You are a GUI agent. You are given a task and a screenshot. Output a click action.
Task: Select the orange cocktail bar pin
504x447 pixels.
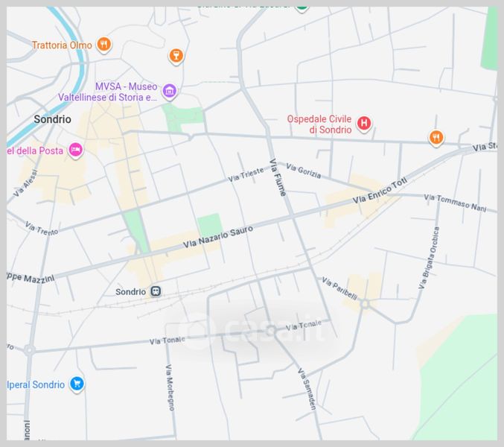point(176,55)
